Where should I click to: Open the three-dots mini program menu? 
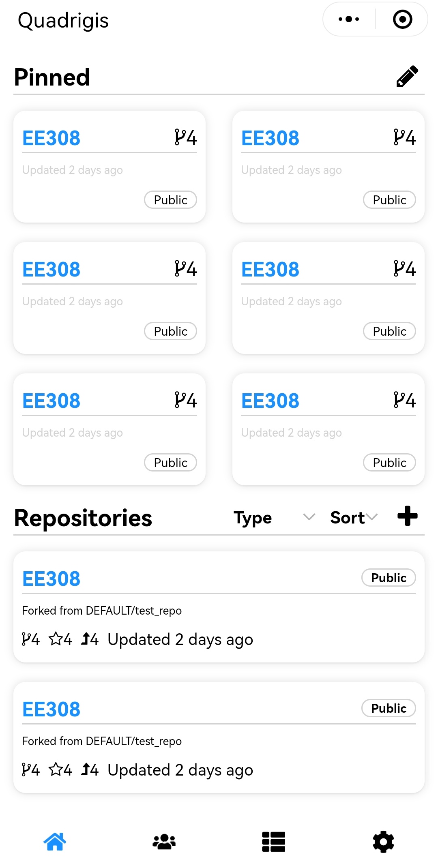(349, 19)
